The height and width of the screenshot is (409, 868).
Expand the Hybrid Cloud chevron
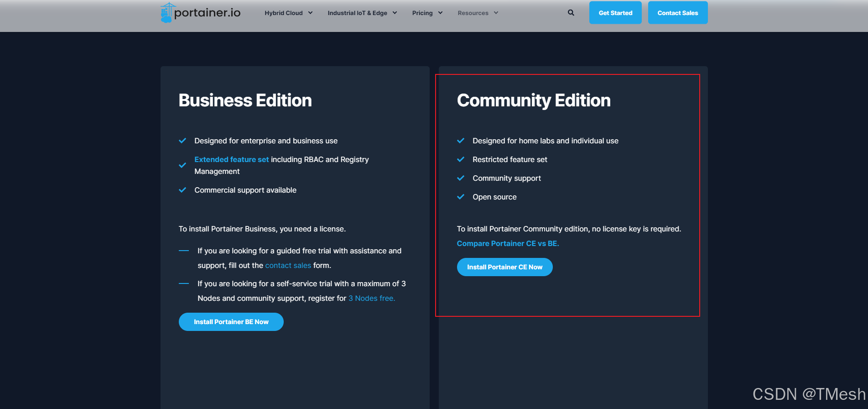310,13
